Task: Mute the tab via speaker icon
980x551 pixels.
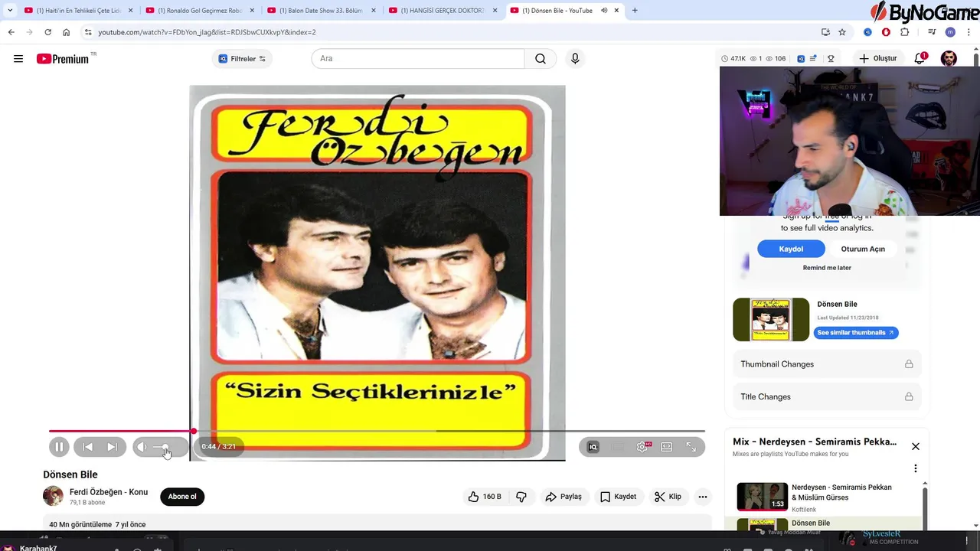Action: pyautogui.click(x=604, y=11)
